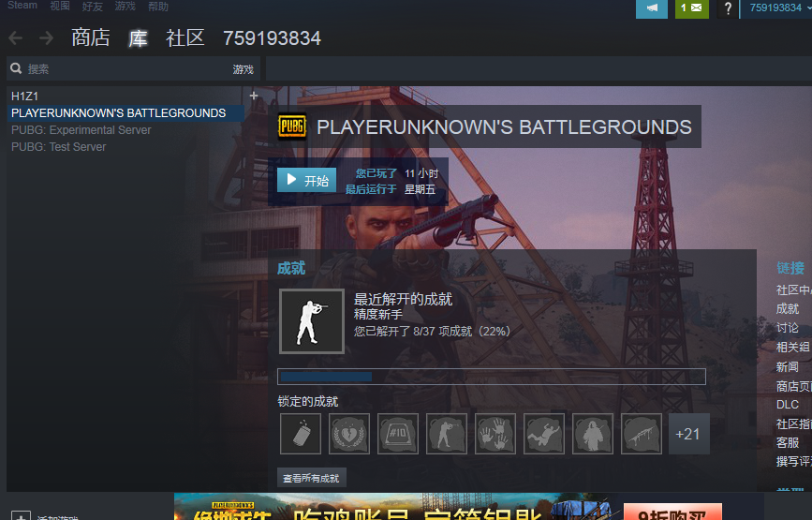Open the Steam menu
Viewport: 812px width, 520px height.
point(22,6)
